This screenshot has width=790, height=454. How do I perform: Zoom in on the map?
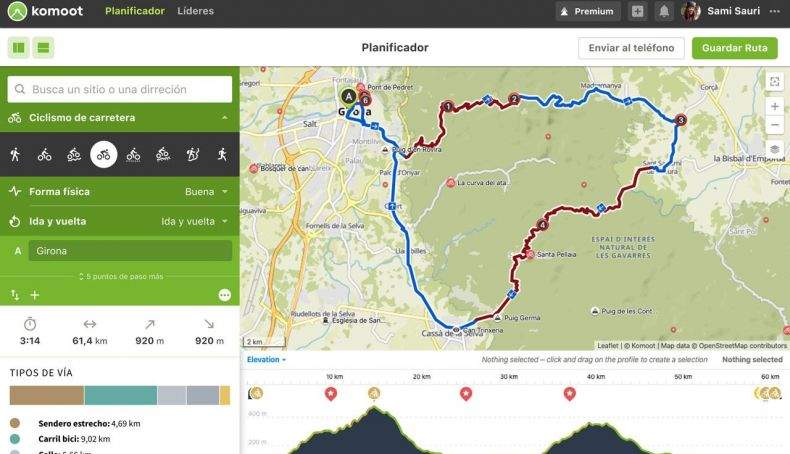[x=775, y=106]
